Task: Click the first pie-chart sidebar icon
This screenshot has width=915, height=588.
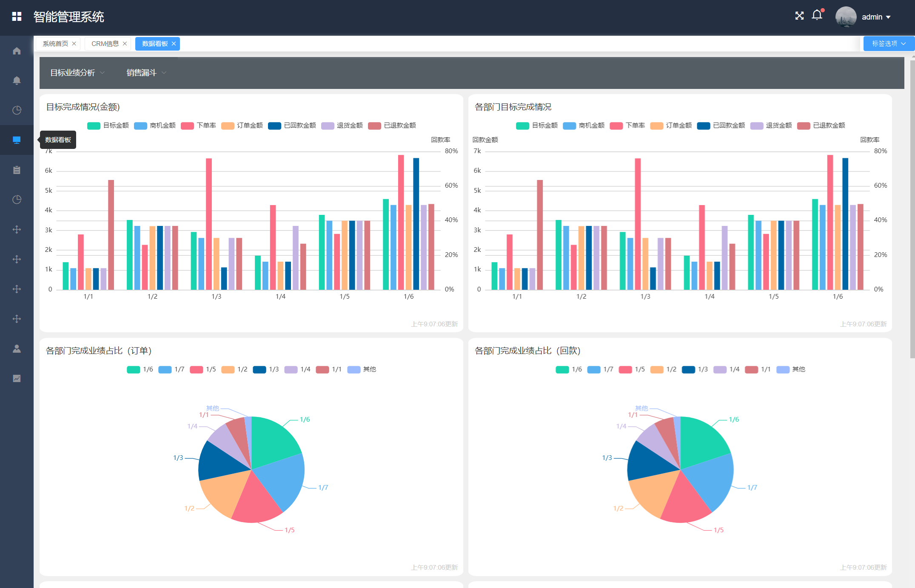Action: pyautogui.click(x=17, y=110)
